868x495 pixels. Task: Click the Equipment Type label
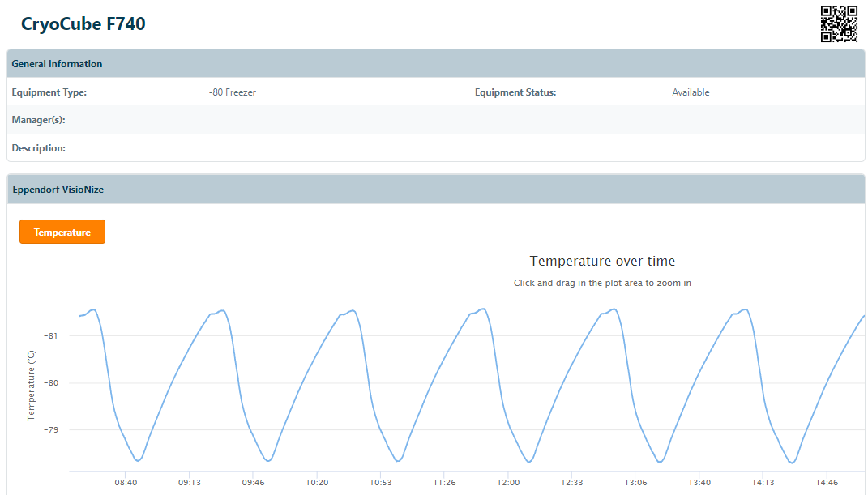coord(49,92)
